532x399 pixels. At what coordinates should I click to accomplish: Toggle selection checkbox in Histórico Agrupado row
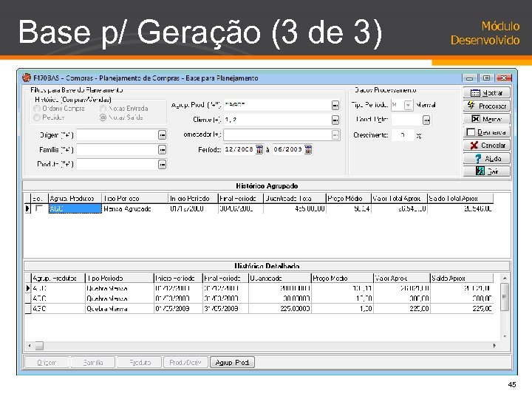click(x=39, y=208)
